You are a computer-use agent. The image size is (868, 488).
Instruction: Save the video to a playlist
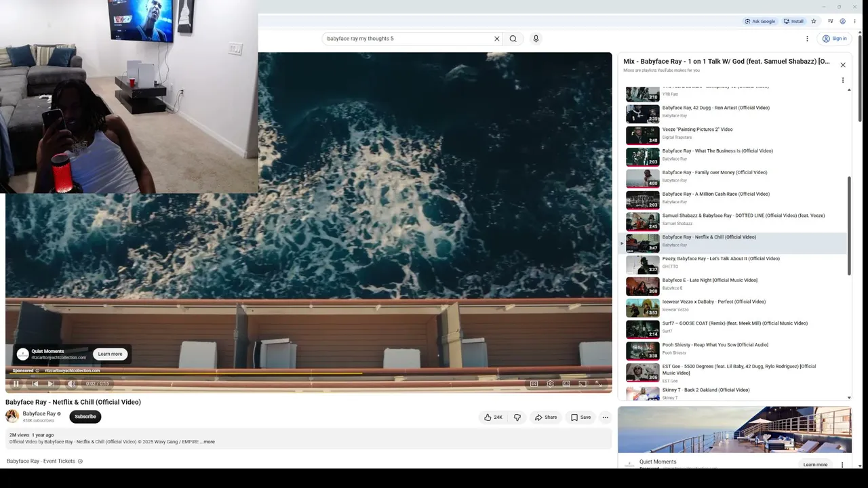point(580,418)
